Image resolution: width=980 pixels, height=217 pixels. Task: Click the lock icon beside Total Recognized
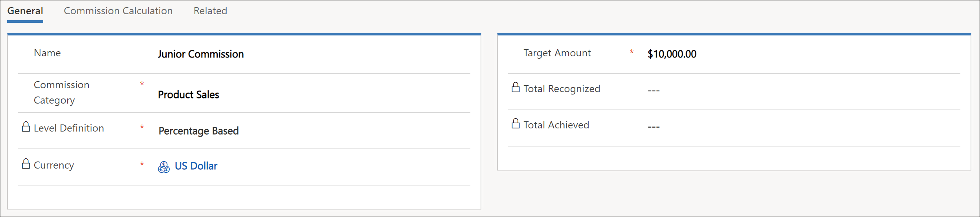coord(516,87)
